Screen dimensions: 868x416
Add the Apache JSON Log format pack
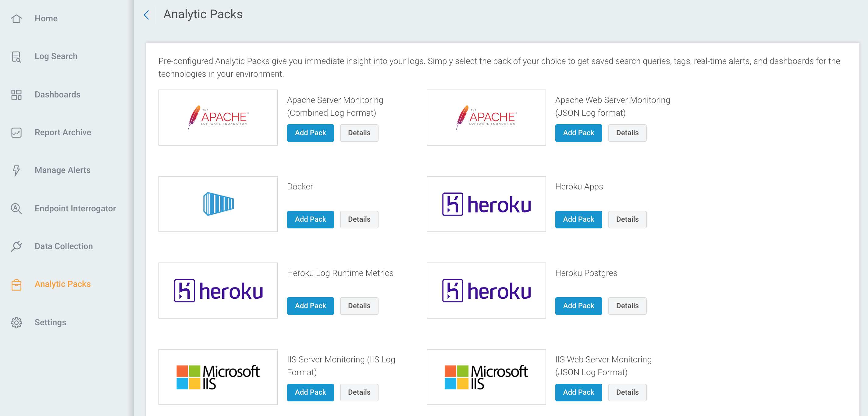coord(578,133)
